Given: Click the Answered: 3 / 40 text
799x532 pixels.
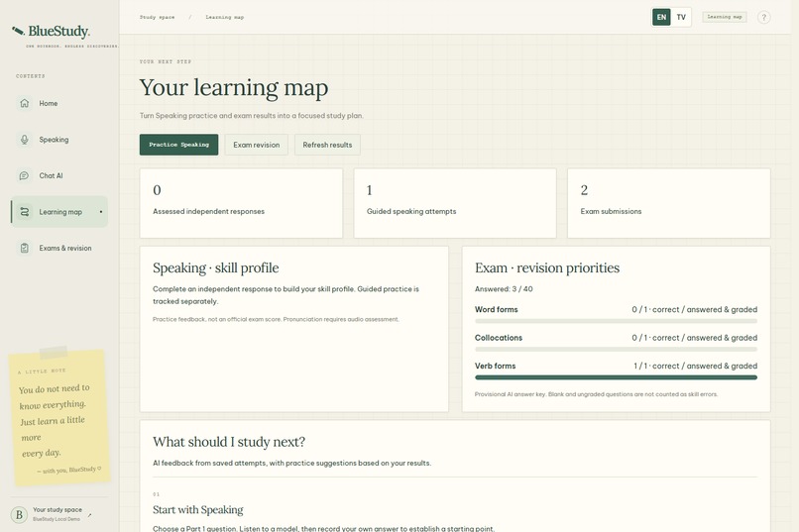Looking at the screenshot, I should click(x=504, y=288).
